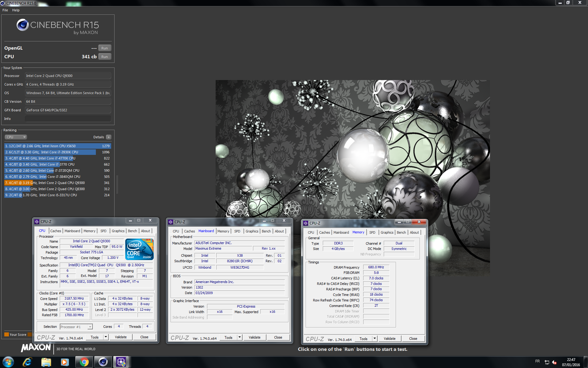Select CPU tab in Mainboard CPU-Z window
This screenshot has width=588, height=368.
point(176,231)
